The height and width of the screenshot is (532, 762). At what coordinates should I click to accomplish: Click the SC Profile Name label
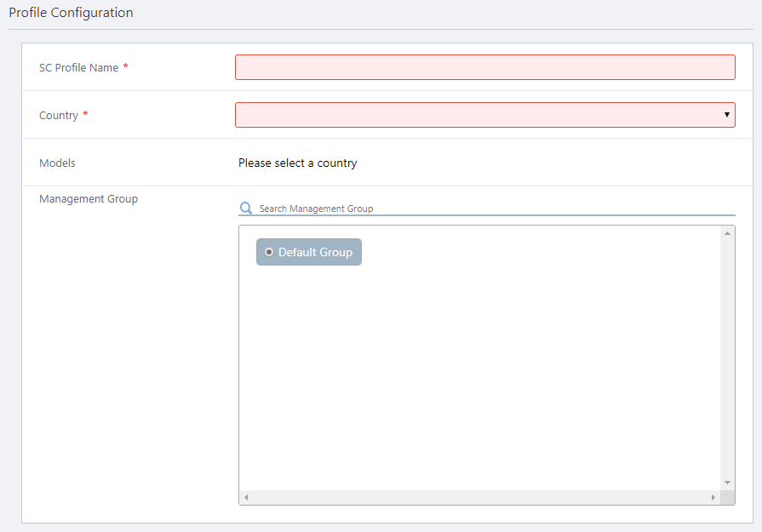click(x=78, y=67)
